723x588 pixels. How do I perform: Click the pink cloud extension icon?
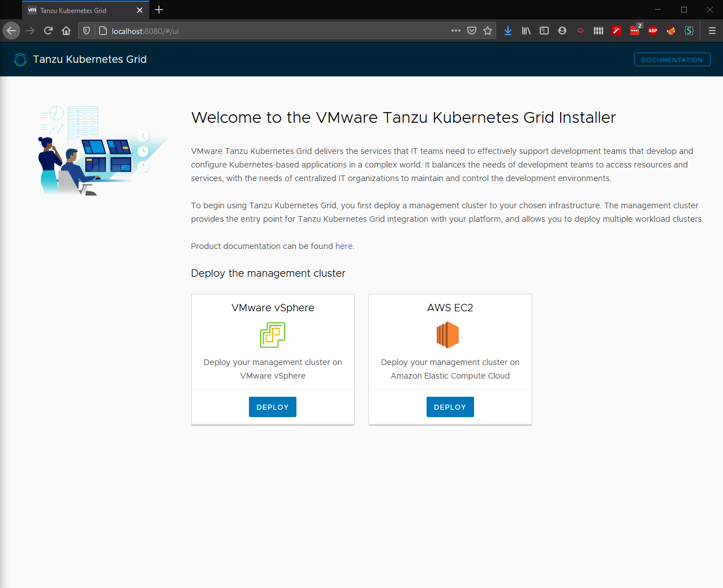pyautogui.click(x=580, y=31)
